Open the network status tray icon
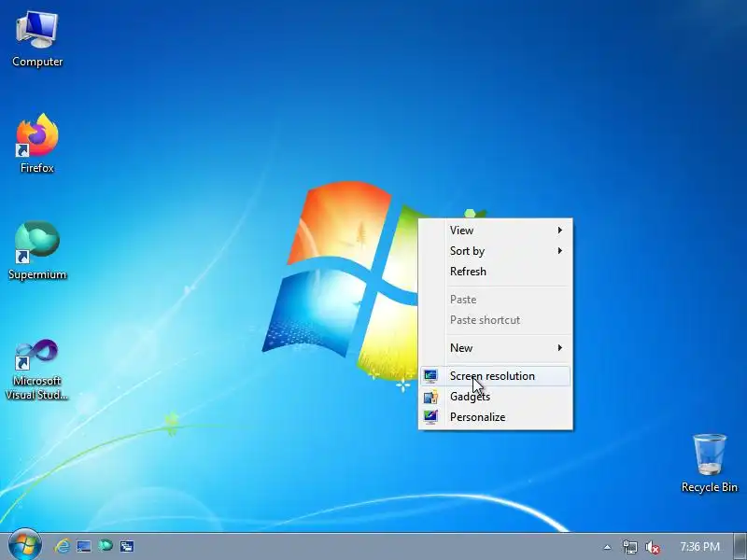 pyautogui.click(x=629, y=547)
